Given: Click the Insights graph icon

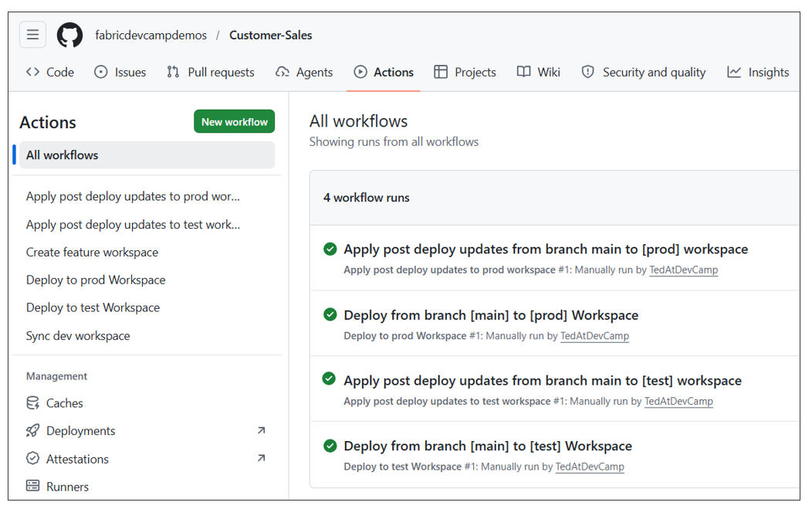Looking at the screenshot, I should pos(734,72).
